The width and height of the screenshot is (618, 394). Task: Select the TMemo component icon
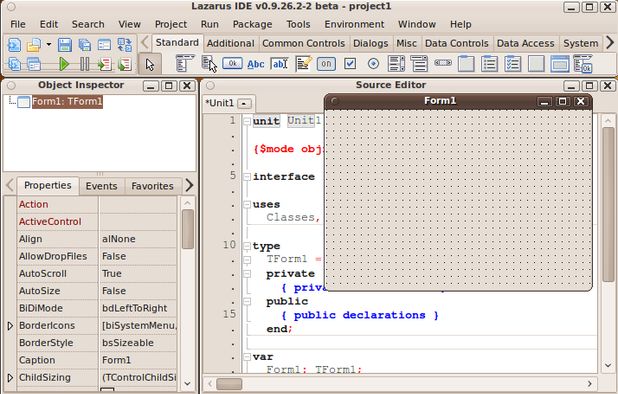coord(303,63)
